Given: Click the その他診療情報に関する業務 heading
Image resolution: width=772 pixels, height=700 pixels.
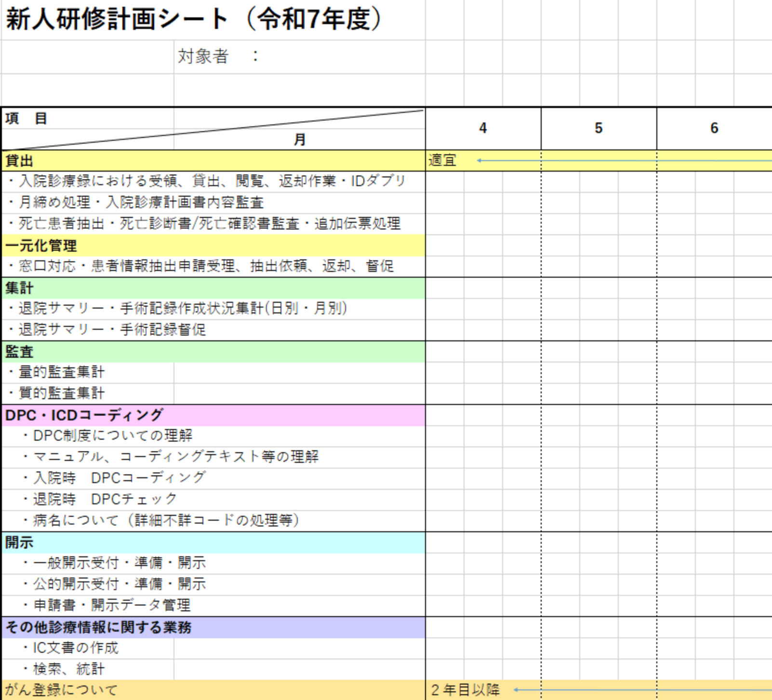Looking at the screenshot, I should (x=213, y=628).
